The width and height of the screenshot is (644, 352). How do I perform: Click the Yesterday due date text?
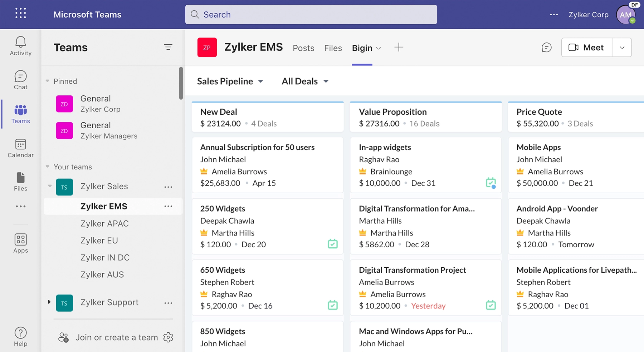[x=428, y=306]
